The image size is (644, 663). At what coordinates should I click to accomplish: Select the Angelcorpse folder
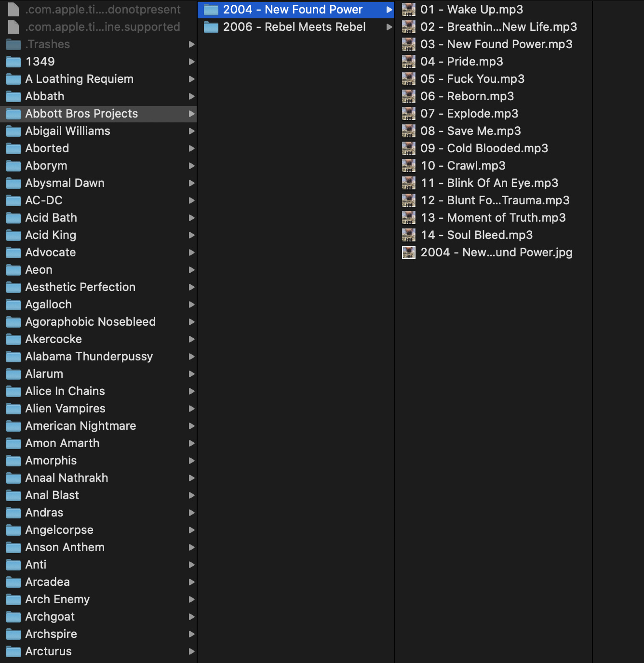(98, 530)
